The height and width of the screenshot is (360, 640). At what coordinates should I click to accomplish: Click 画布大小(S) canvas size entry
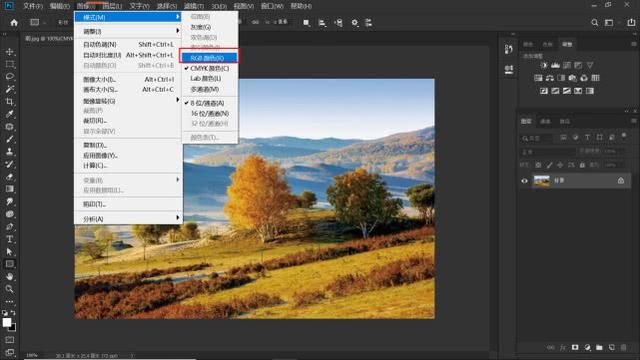point(128,89)
